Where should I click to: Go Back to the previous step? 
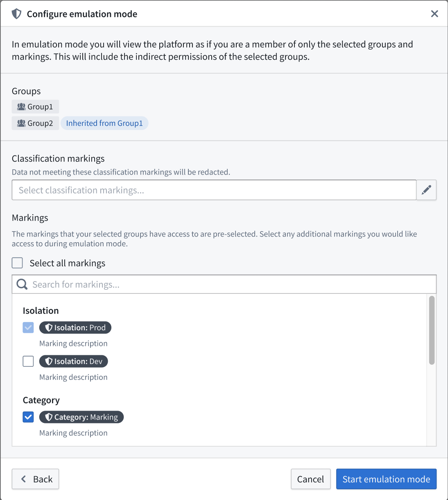35,479
